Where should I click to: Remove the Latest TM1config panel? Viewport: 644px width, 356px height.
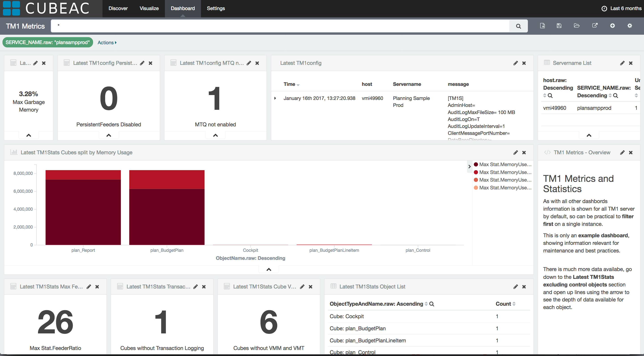tap(524, 63)
